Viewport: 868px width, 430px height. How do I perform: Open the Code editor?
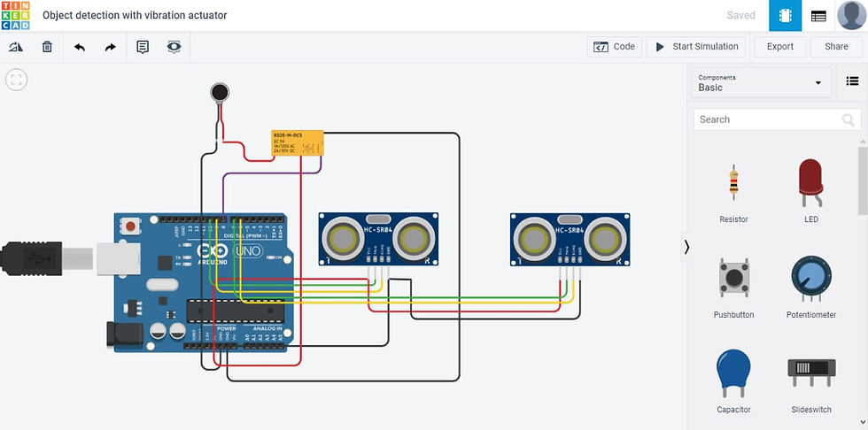click(615, 47)
